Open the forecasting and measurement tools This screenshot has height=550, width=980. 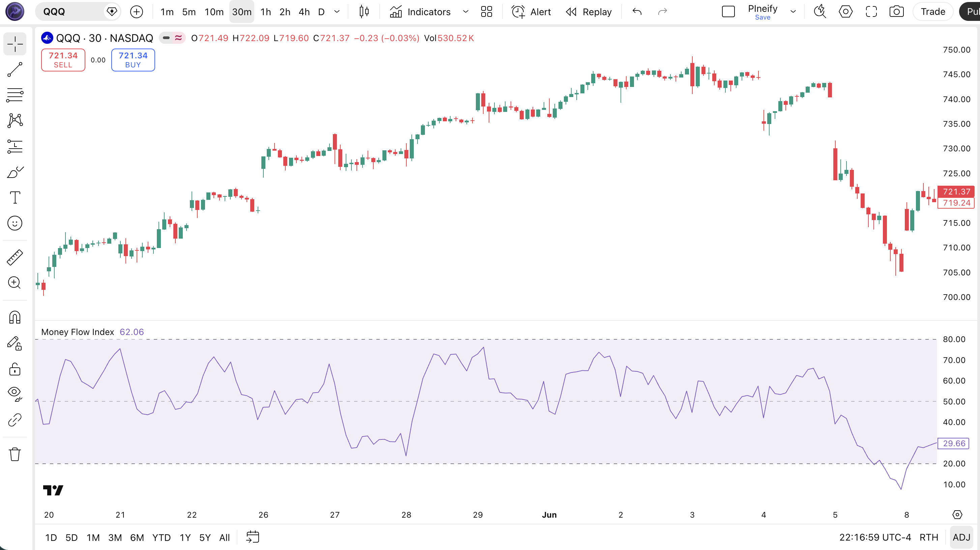[15, 146]
